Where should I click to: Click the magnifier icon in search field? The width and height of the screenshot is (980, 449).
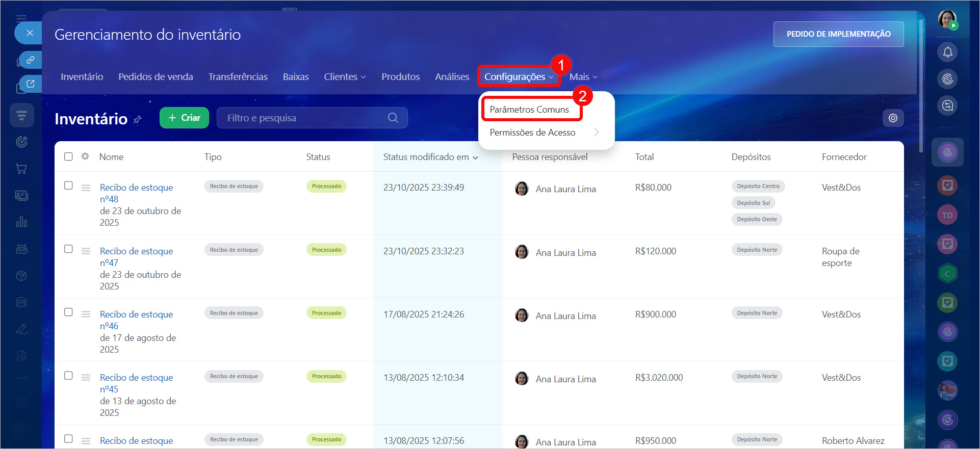(393, 118)
